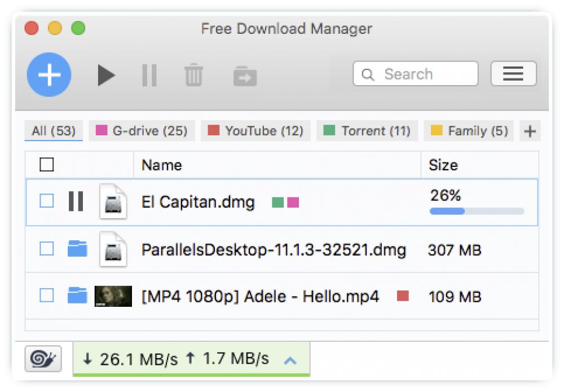This screenshot has height=392, width=564.
Task: Switch to the YouTube tab
Action: coord(255,130)
